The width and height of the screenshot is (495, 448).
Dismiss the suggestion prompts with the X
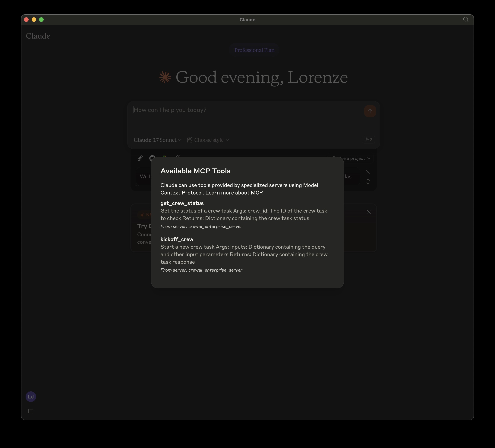(367, 172)
